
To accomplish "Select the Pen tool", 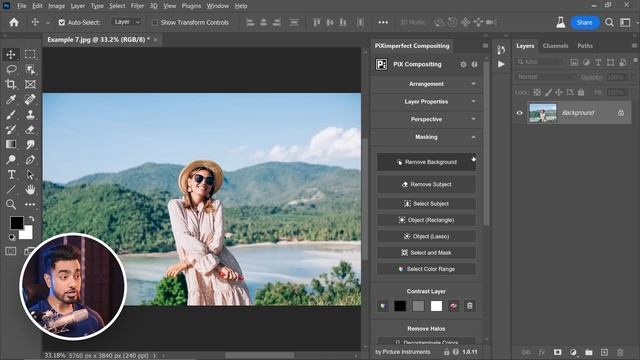I will [x=30, y=160].
